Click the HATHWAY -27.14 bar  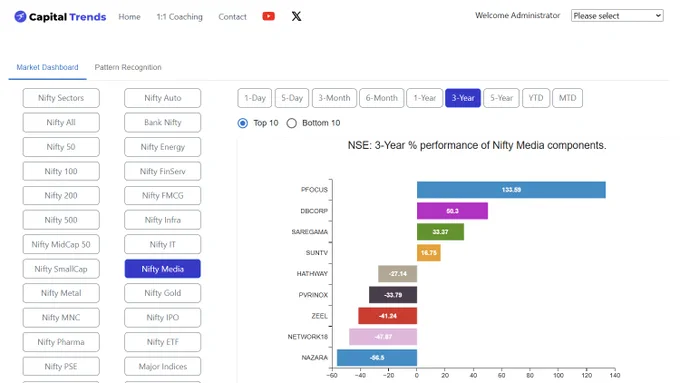pos(398,274)
